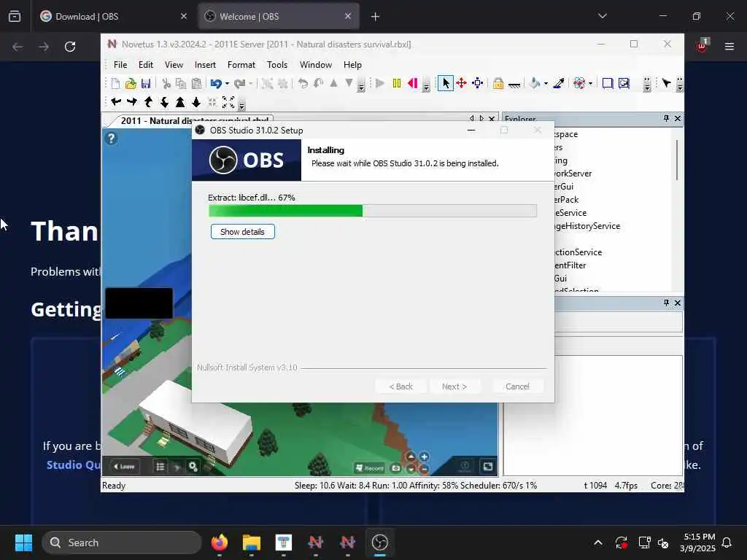Open the Edit menu
The width and height of the screenshot is (747, 560).
click(146, 65)
